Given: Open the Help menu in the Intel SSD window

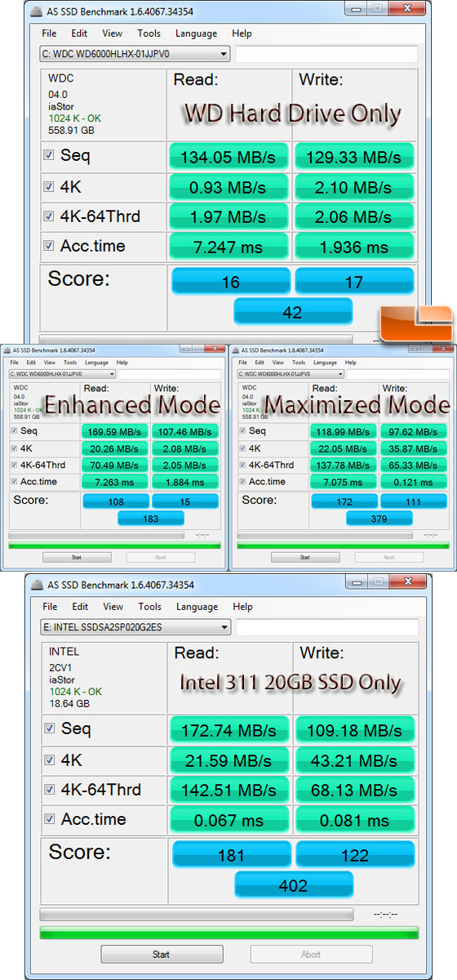Looking at the screenshot, I should tap(242, 607).
